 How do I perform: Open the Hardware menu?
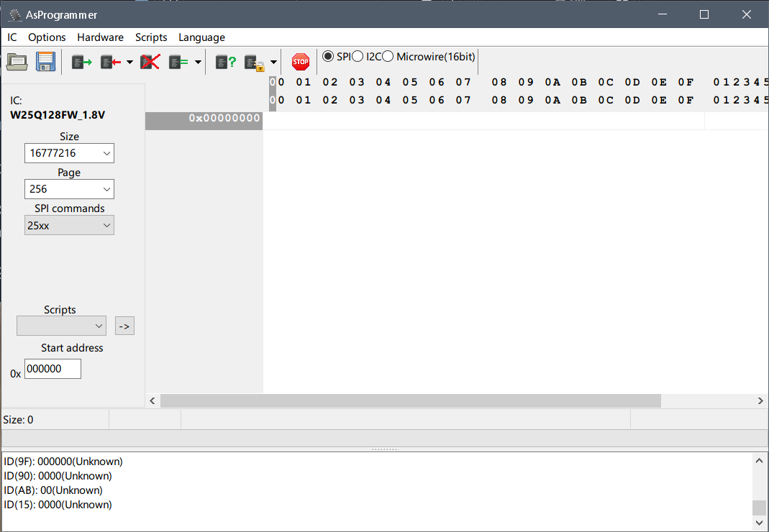pyautogui.click(x=100, y=37)
